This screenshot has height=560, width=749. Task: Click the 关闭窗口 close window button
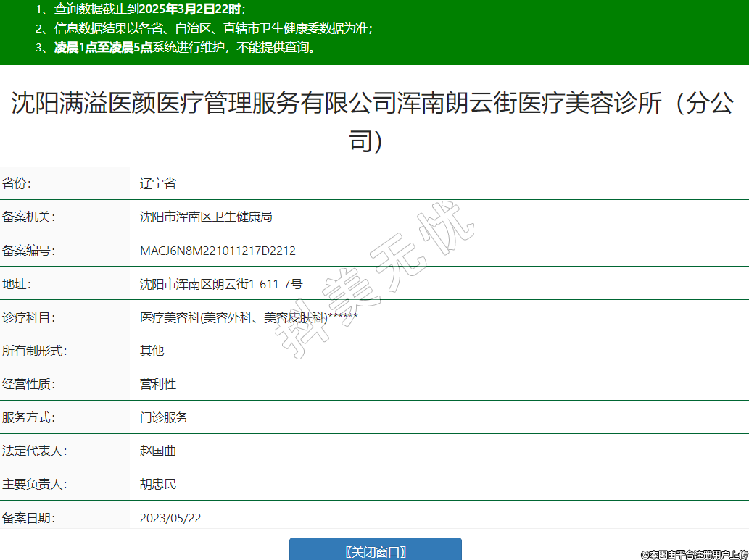pyautogui.click(x=375, y=551)
